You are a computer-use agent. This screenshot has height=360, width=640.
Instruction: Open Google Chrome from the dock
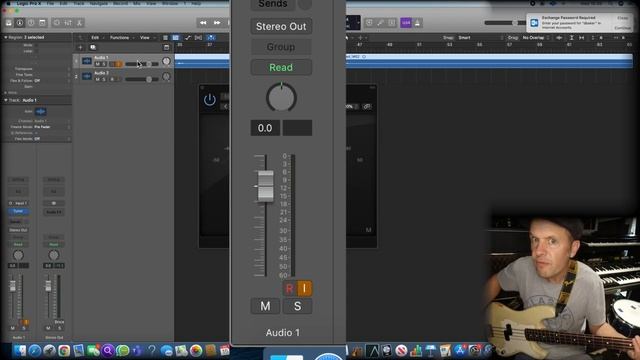point(64,350)
